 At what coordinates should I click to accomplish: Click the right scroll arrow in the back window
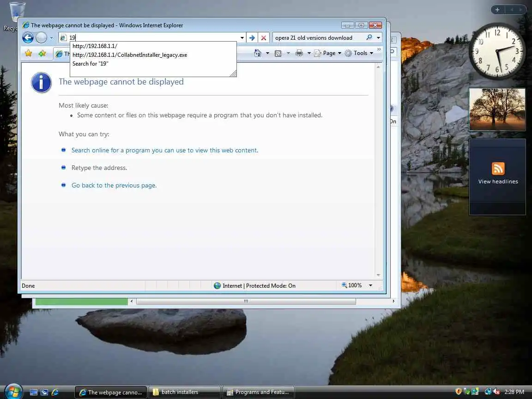tap(393, 301)
